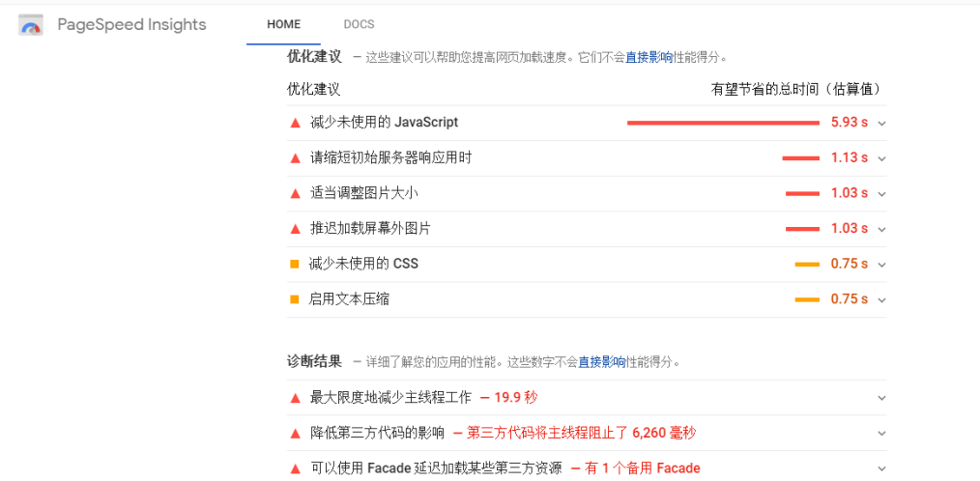The width and height of the screenshot is (980, 481).
Task: Click orange square beside 减少未使用的 CSS
Action: (295, 264)
